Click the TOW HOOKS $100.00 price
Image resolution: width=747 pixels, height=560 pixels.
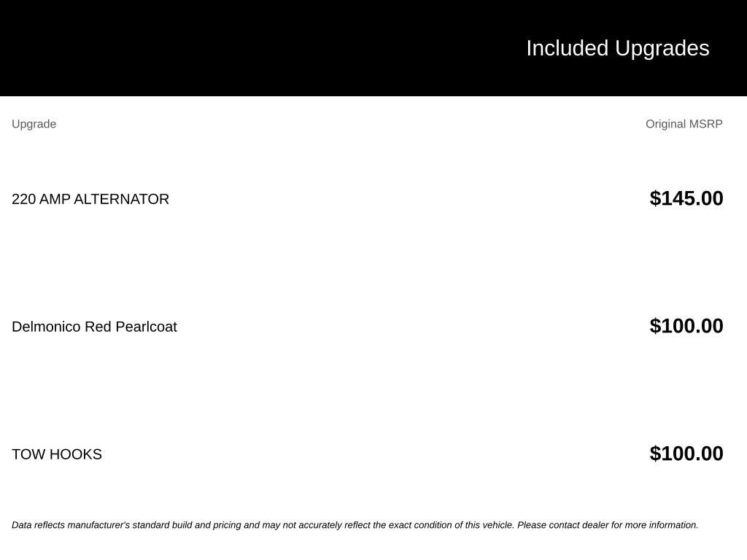686,454
